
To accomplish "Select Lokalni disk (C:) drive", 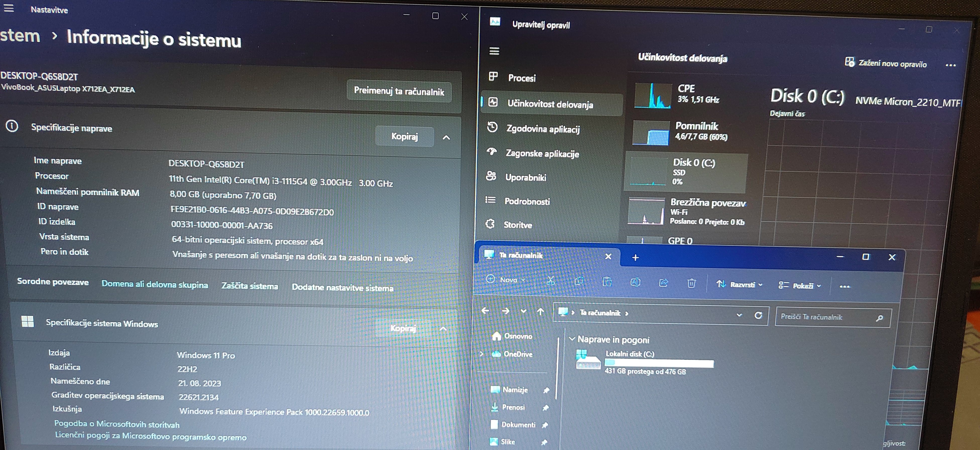I will tap(645, 362).
